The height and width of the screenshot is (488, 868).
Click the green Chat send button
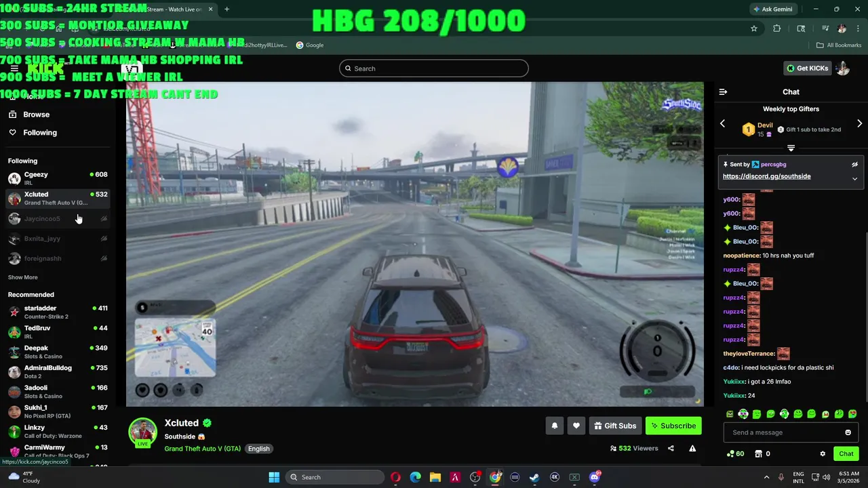coord(846,453)
